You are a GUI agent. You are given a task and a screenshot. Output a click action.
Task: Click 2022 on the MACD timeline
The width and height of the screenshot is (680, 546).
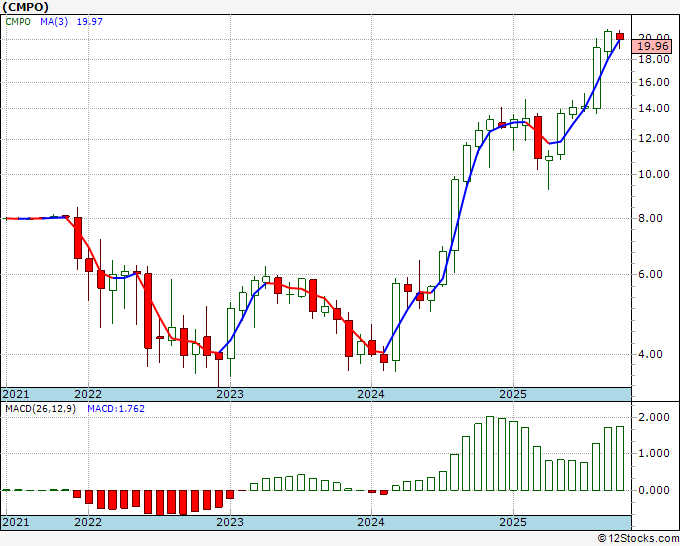click(x=88, y=522)
